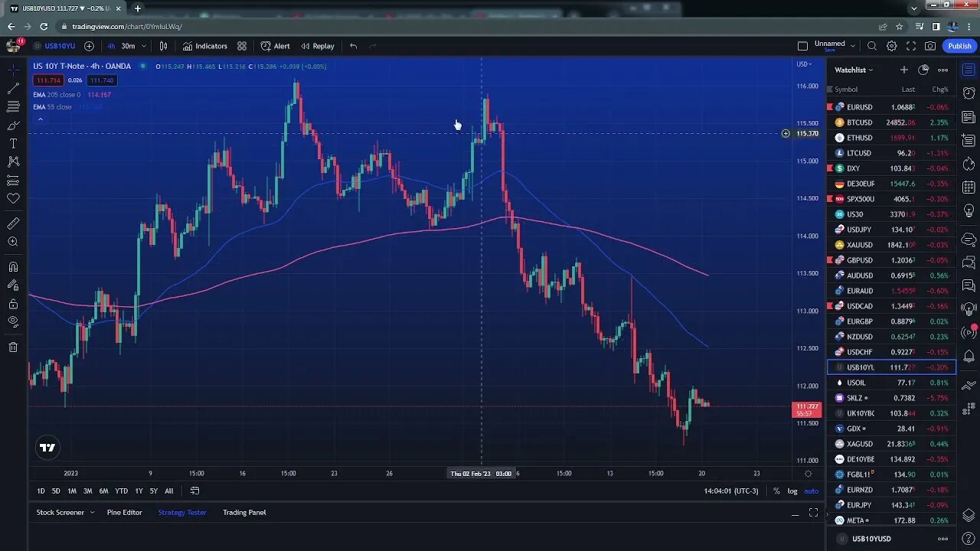
Task: Click the Indicators button
Action: click(204, 46)
